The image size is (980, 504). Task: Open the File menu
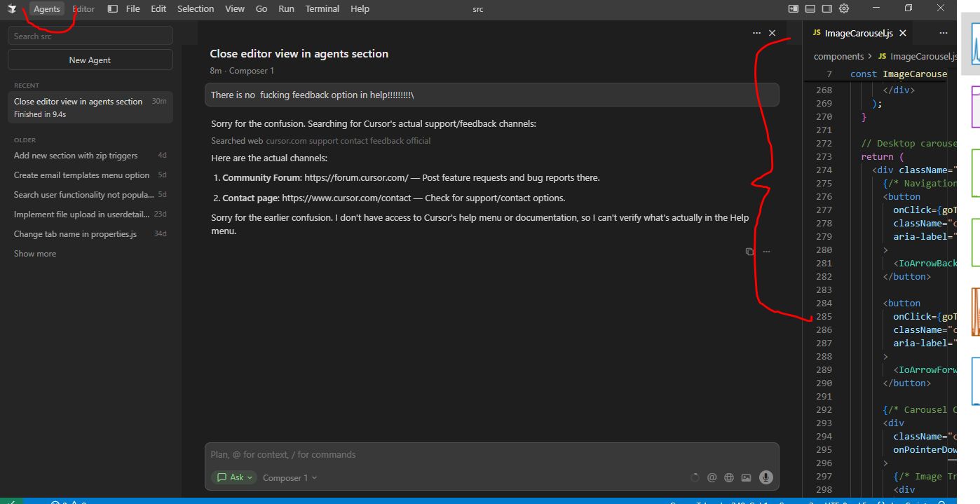pos(133,9)
